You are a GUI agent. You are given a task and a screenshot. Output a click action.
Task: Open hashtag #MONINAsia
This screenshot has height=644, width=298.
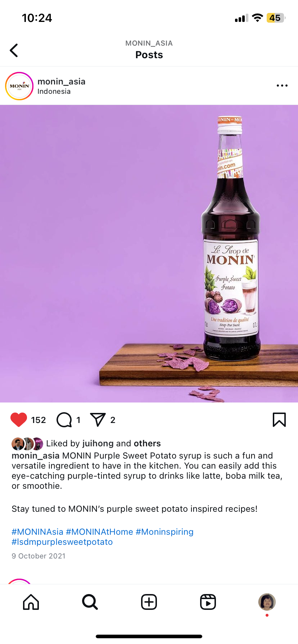click(x=37, y=532)
